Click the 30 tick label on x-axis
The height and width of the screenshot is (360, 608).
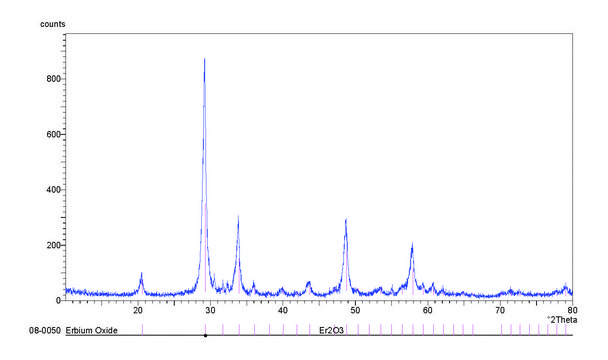pos(211,310)
